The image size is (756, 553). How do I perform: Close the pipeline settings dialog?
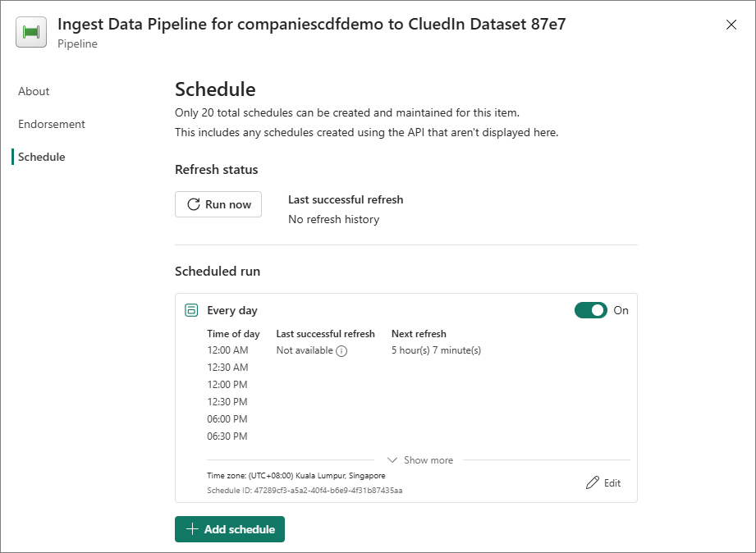click(x=731, y=25)
